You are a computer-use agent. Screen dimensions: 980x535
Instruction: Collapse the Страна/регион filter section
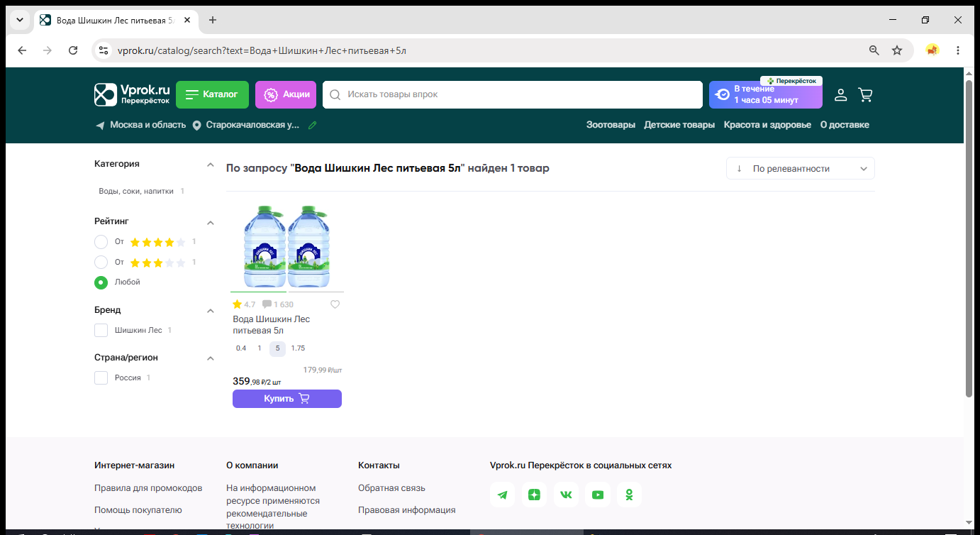(x=210, y=358)
